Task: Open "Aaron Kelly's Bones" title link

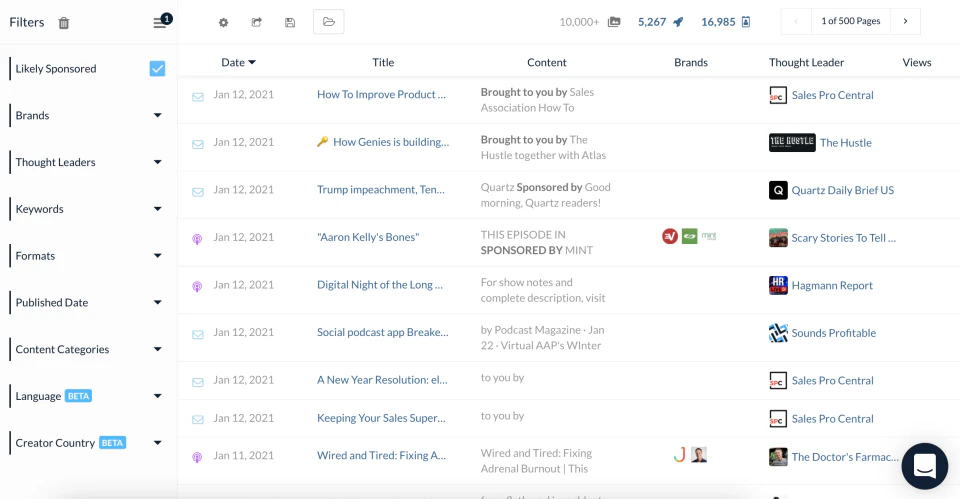Action: point(368,238)
